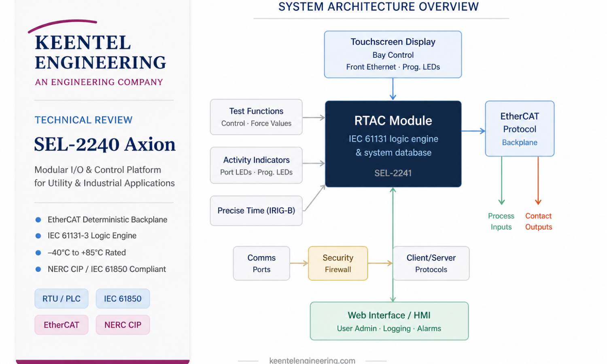Click 'User Admin · Logging · Alarms' text
Screen dimensions: 607x364
tap(389, 328)
